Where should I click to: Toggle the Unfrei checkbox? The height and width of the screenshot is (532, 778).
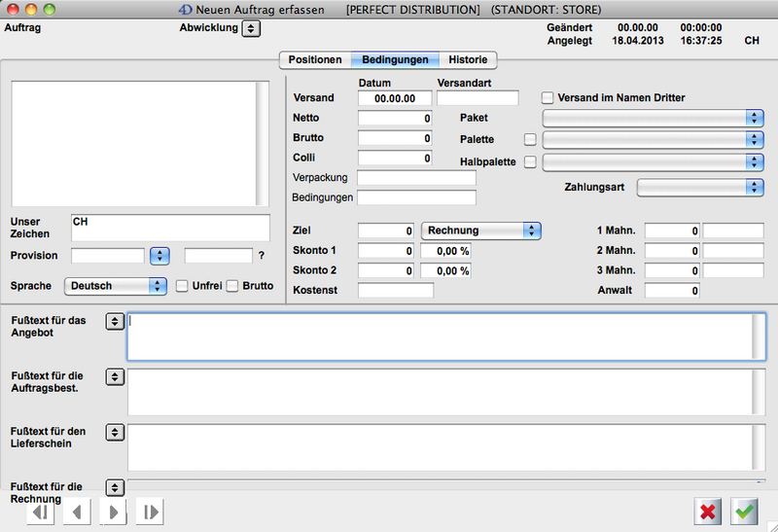[181, 286]
